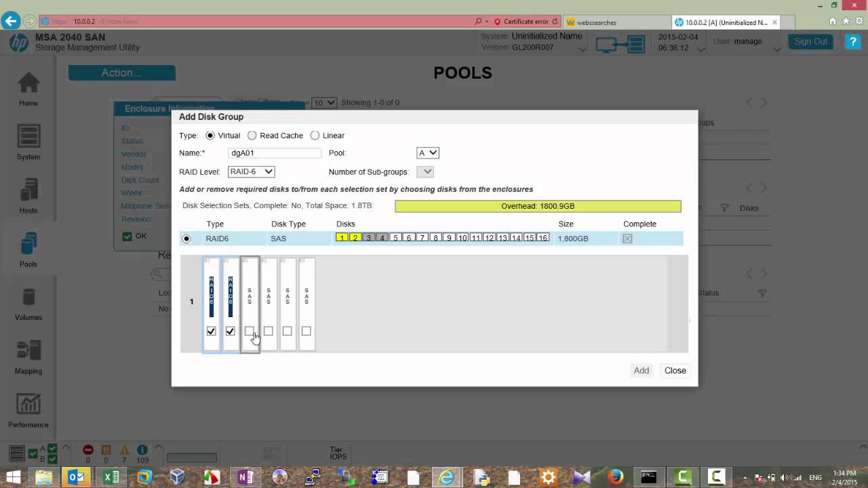Select the fifth SAS disk in the enclosure
868x488 pixels.
point(288,304)
